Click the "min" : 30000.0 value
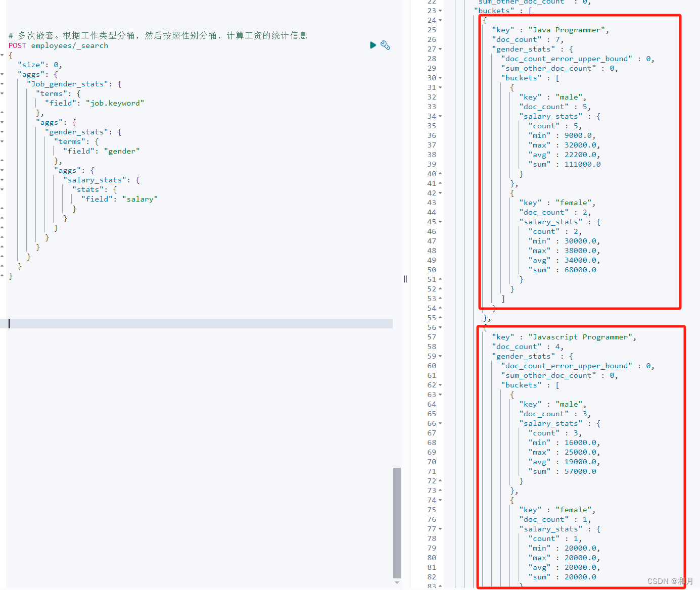The height and width of the screenshot is (590, 700). coord(580,241)
